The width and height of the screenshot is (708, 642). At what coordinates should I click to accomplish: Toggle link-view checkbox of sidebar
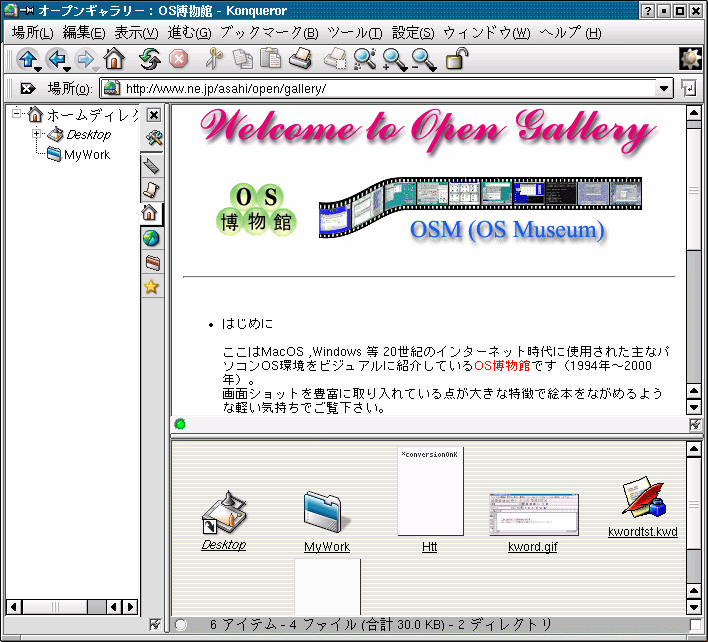(155, 625)
